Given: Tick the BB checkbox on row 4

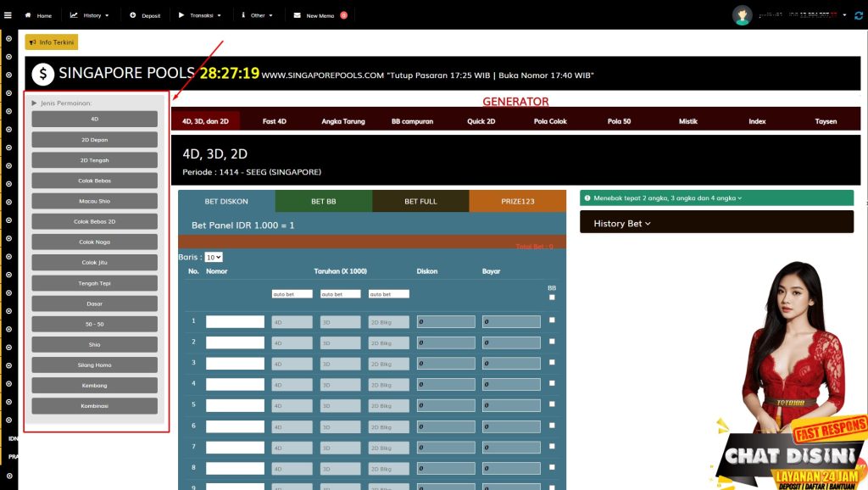Looking at the screenshot, I should tap(552, 383).
